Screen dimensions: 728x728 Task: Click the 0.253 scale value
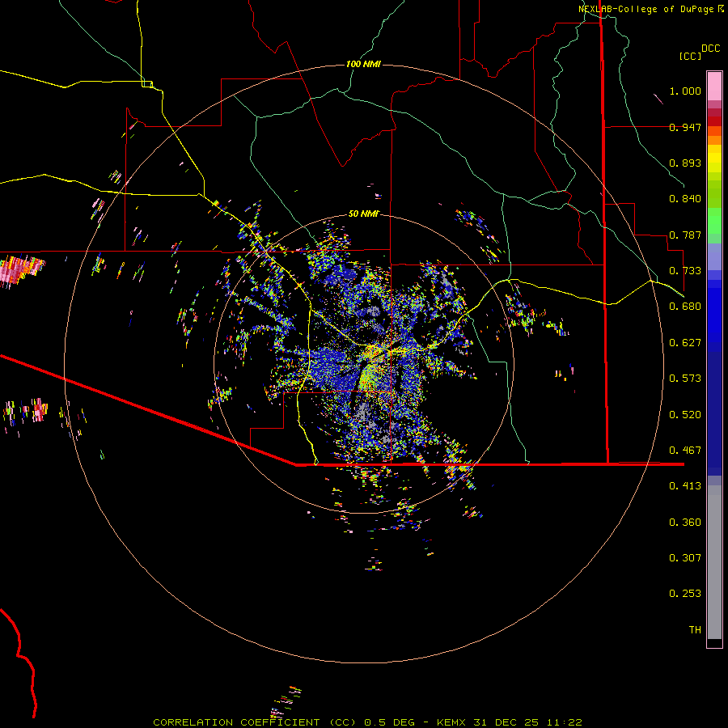685,594
